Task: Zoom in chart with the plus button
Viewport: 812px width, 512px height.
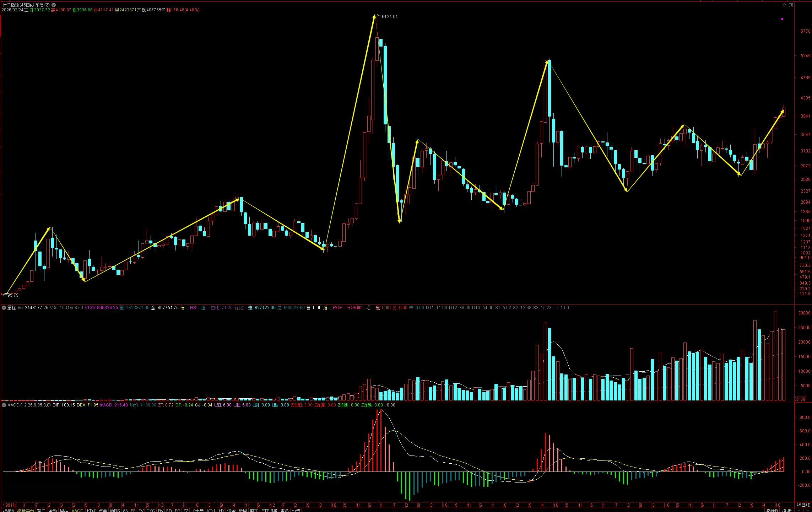Action: pyautogui.click(x=799, y=510)
